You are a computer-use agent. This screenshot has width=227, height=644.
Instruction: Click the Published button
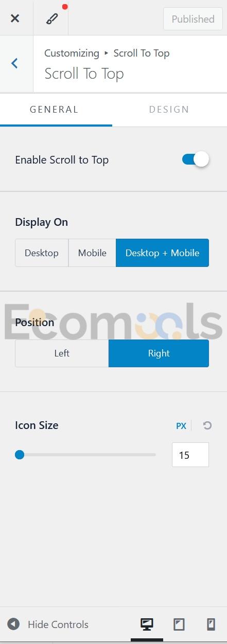pyautogui.click(x=193, y=19)
